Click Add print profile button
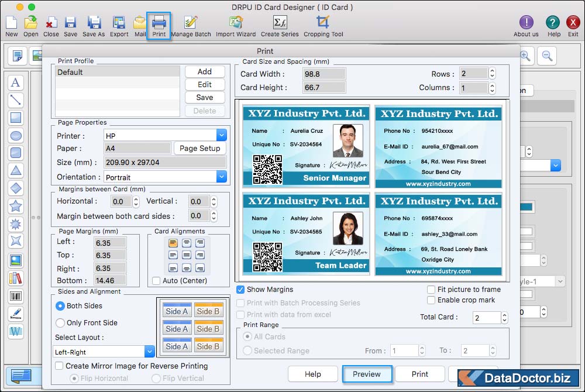 pyautogui.click(x=205, y=71)
